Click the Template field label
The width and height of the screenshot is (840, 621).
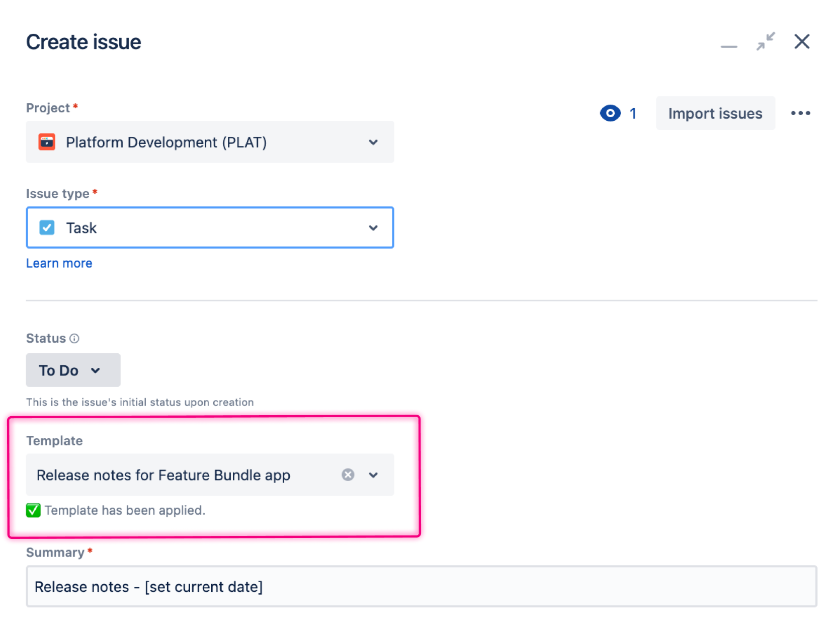tap(54, 440)
